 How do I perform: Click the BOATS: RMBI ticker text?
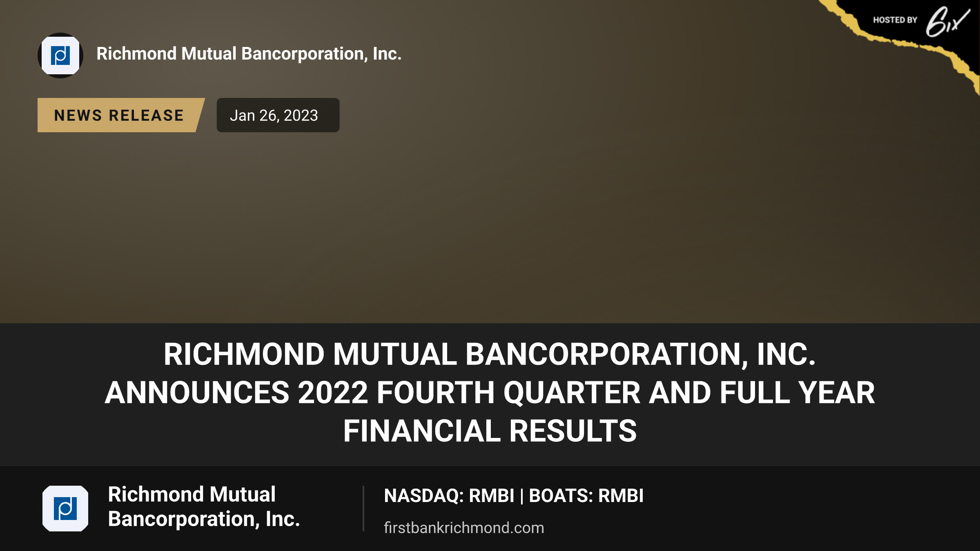(586, 496)
